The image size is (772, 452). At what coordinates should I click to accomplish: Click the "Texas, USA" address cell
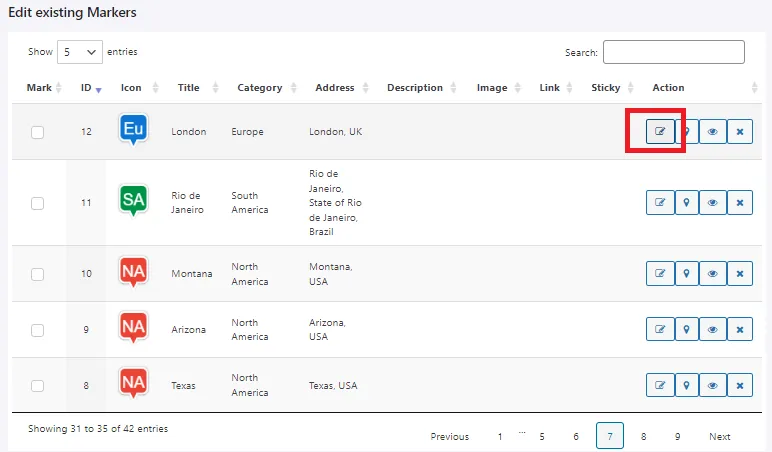coord(333,386)
